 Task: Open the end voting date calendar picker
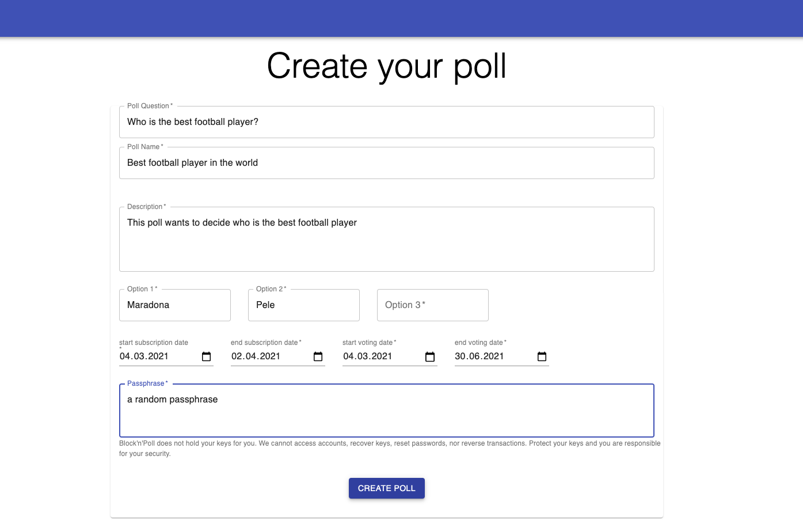[542, 356]
